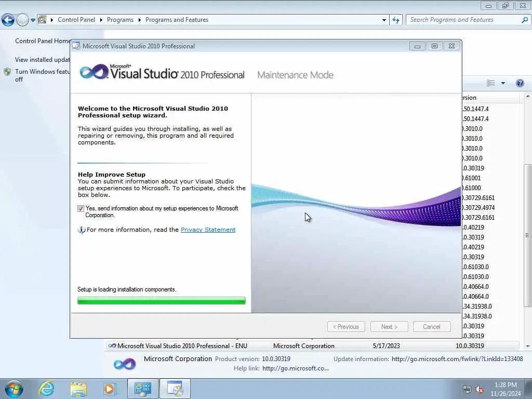Click the search magnifier icon

click(x=525, y=20)
